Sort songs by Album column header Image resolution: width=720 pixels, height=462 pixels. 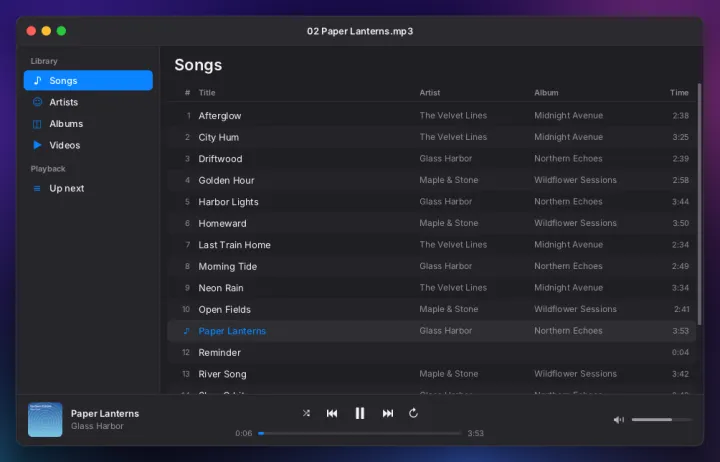click(x=546, y=93)
